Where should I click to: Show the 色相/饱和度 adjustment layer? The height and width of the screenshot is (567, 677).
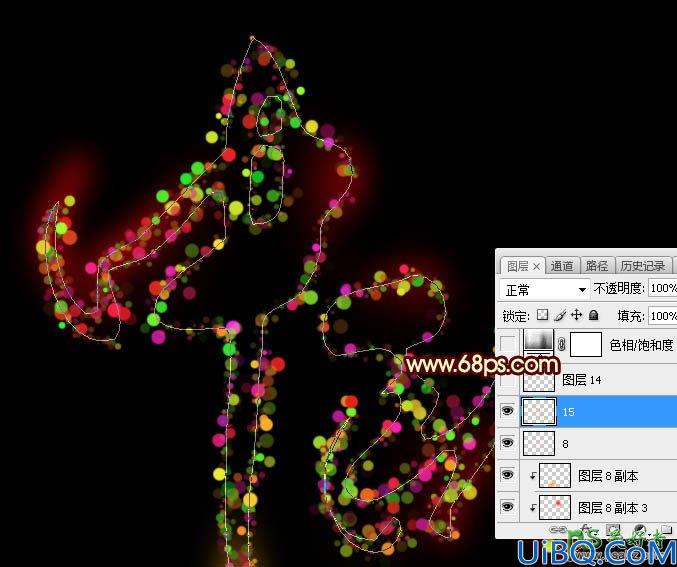click(x=507, y=344)
